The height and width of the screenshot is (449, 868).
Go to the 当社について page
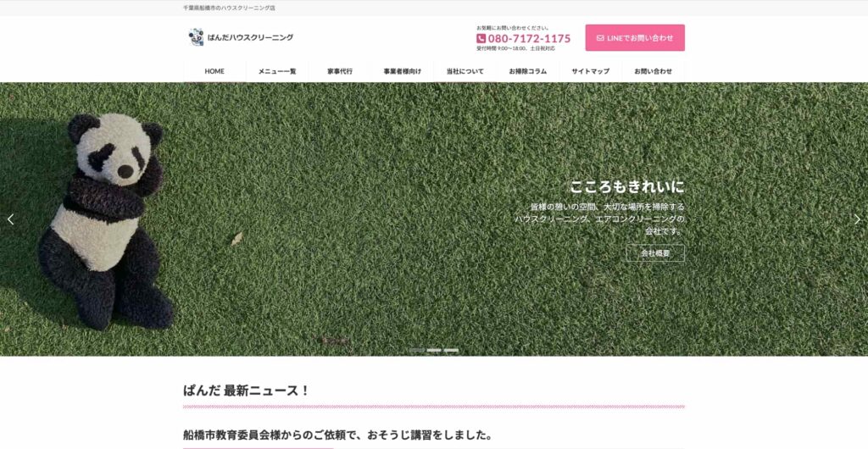pyautogui.click(x=465, y=71)
